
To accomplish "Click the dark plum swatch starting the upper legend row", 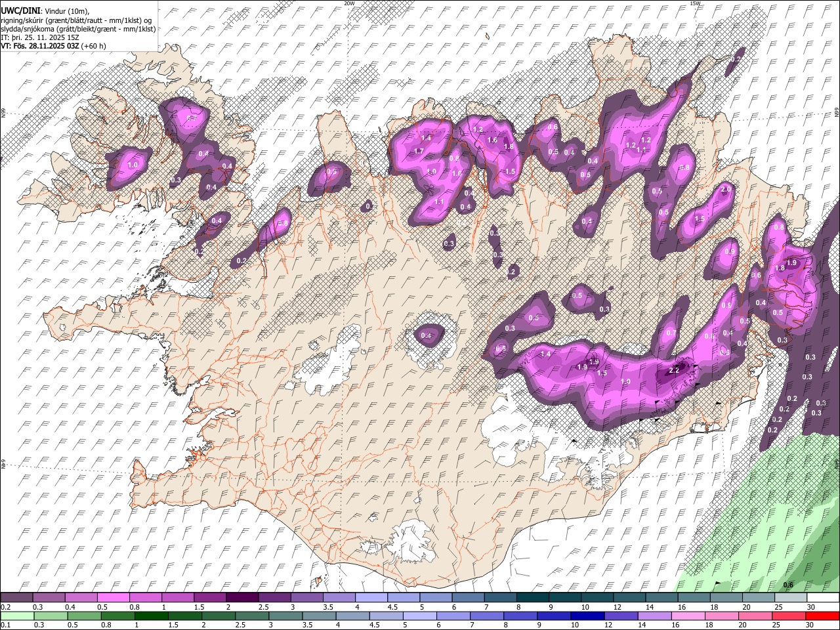I will pyautogui.click(x=16, y=598).
